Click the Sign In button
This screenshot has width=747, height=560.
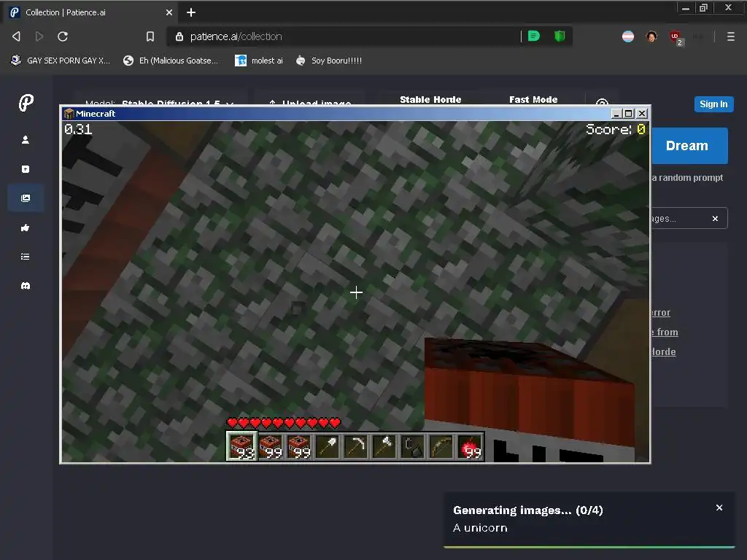pos(713,104)
